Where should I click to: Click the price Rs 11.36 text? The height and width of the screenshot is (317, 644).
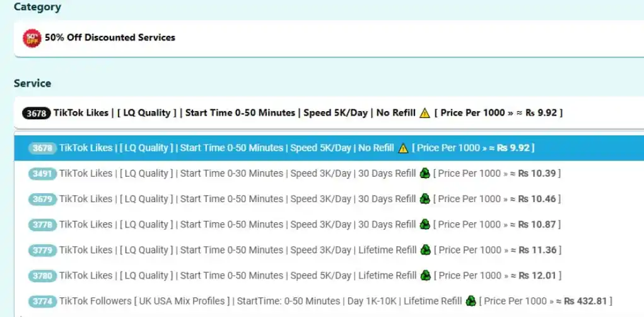click(537, 250)
